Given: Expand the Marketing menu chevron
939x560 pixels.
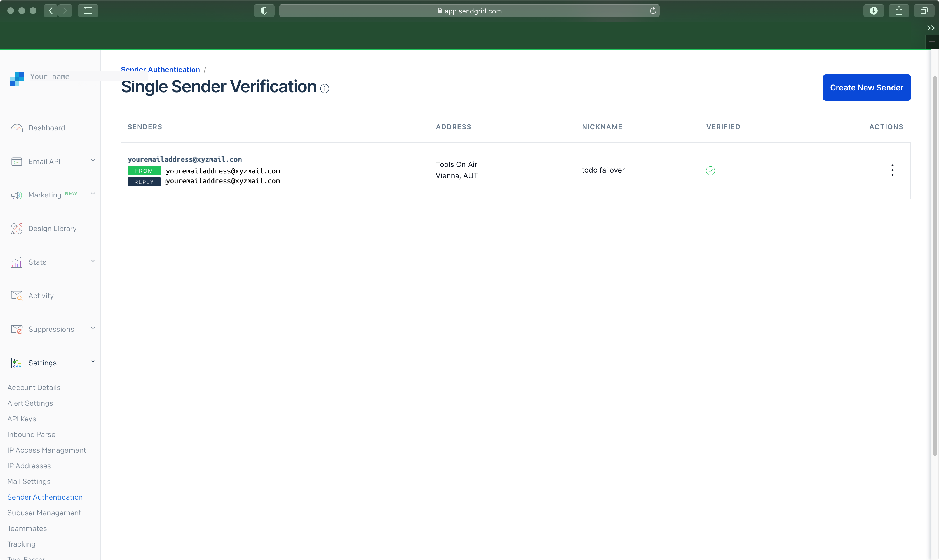Looking at the screenshot, I should point(93,194).
